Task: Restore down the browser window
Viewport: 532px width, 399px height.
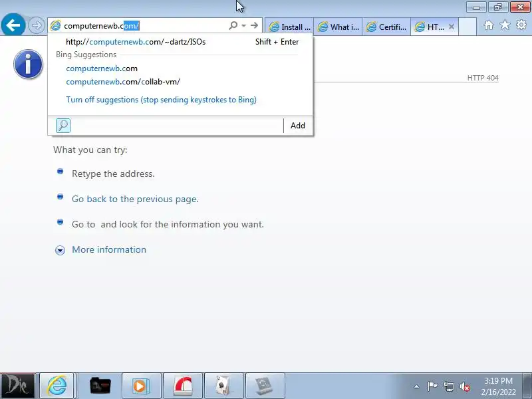Action: click(x=497, y=7)
